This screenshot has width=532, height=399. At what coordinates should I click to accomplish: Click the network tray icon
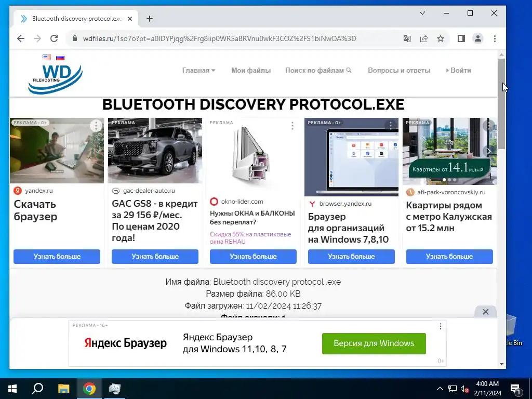(x=453, y=389)
